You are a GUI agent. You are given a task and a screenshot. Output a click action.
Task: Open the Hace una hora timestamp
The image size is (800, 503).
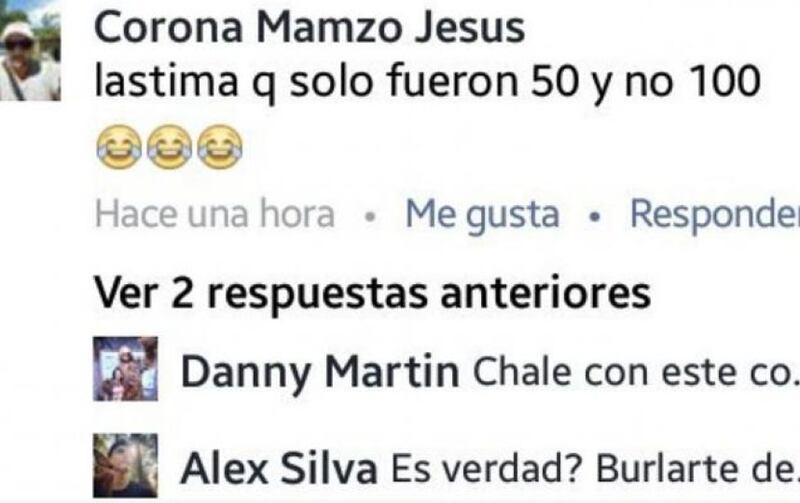tap(215, 214)
